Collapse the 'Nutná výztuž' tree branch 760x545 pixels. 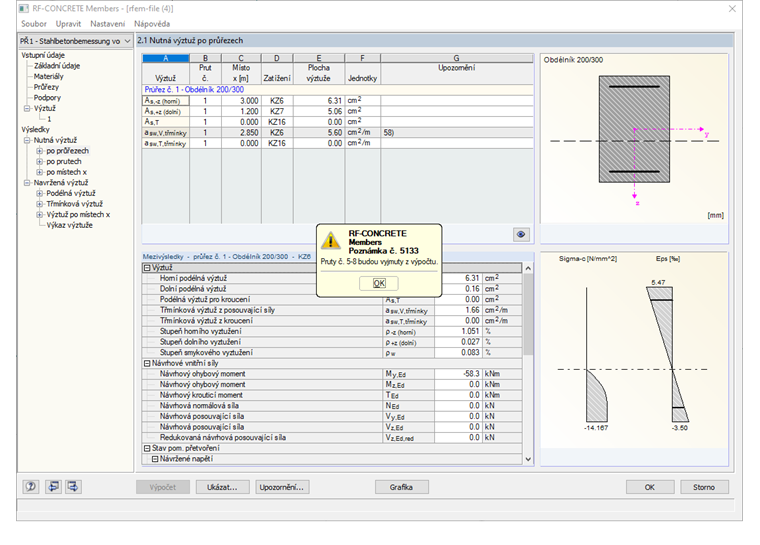tap(27, 140)
